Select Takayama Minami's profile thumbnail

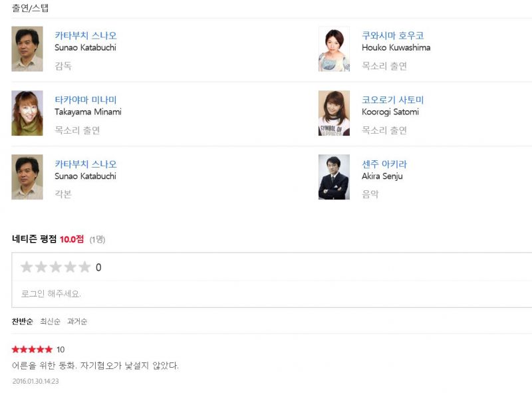pyautogui.click(x=27, y=113)
